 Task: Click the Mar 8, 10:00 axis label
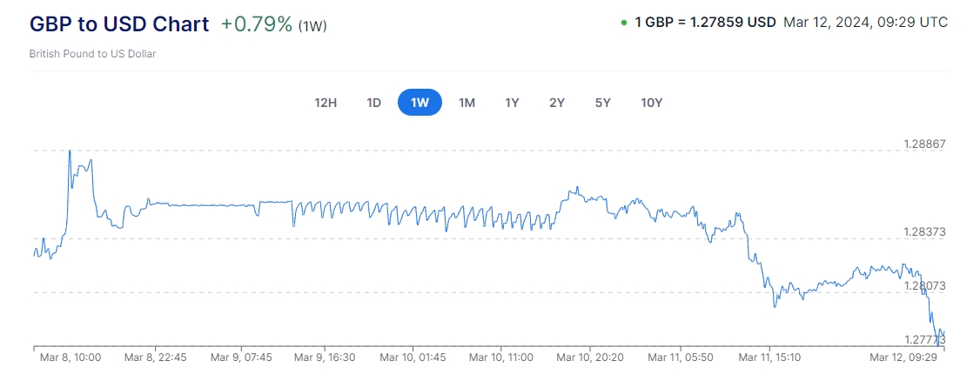tap(70, 357)
